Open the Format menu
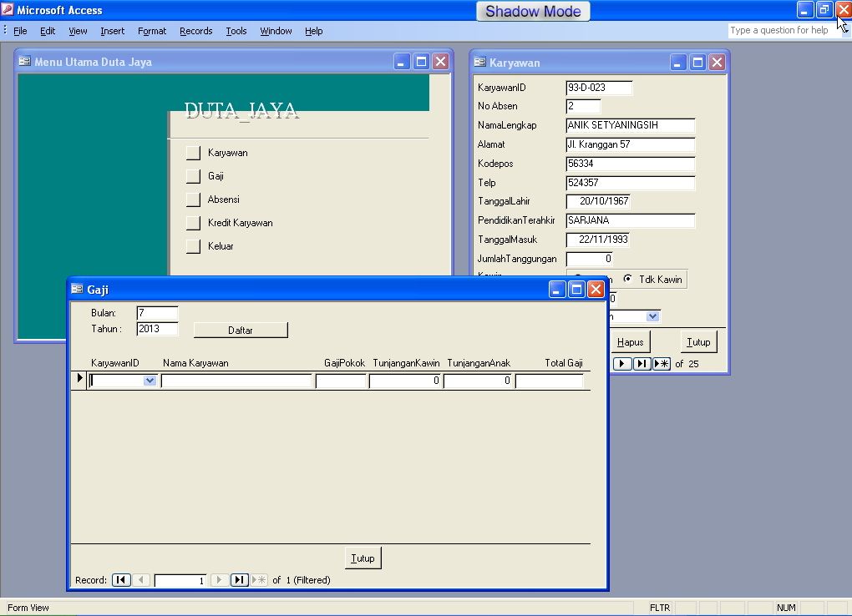This screenshot has height=616, width=852. (152, 31)
